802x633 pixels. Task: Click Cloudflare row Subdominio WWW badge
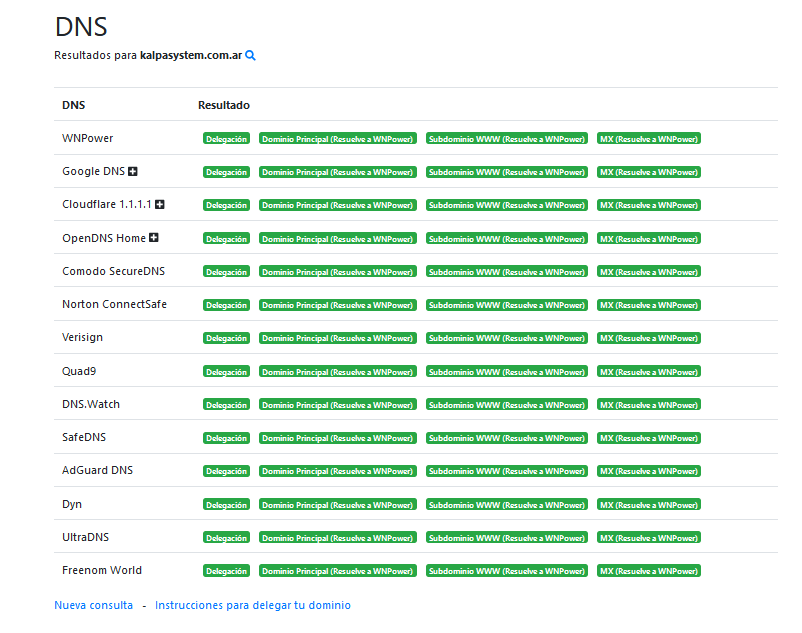(x=507, y=205)
